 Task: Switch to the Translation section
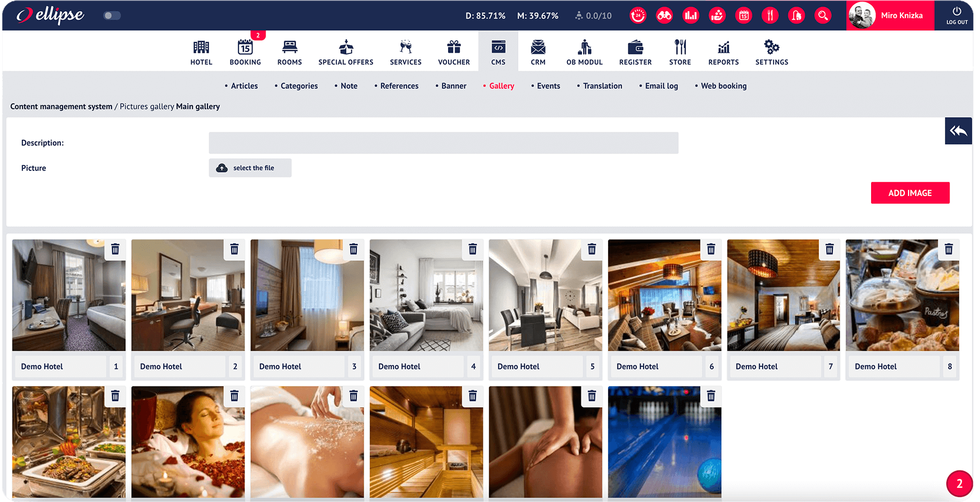pos(602,86)
